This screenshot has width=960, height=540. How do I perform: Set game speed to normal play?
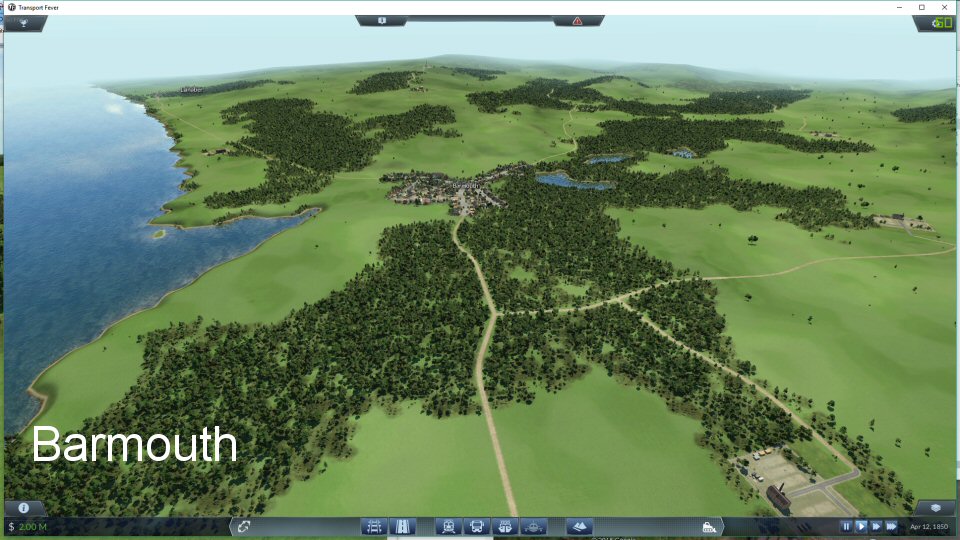(x=861, y=527)
